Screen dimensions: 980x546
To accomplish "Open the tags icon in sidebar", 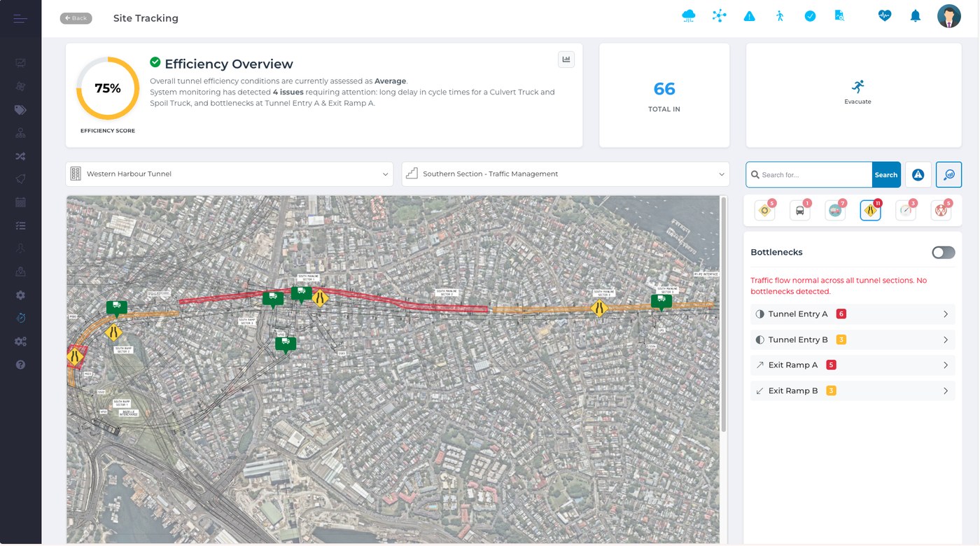I will (20, 110).
